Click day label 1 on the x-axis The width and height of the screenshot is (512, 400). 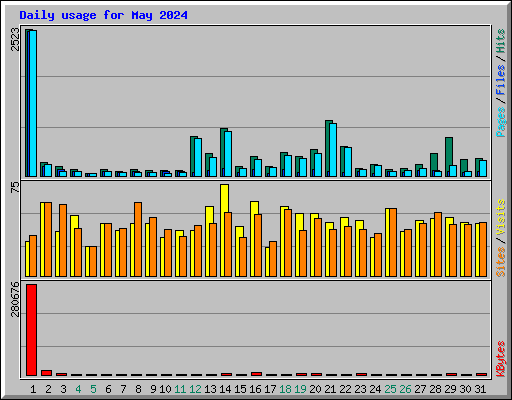(x=33, y=389)
